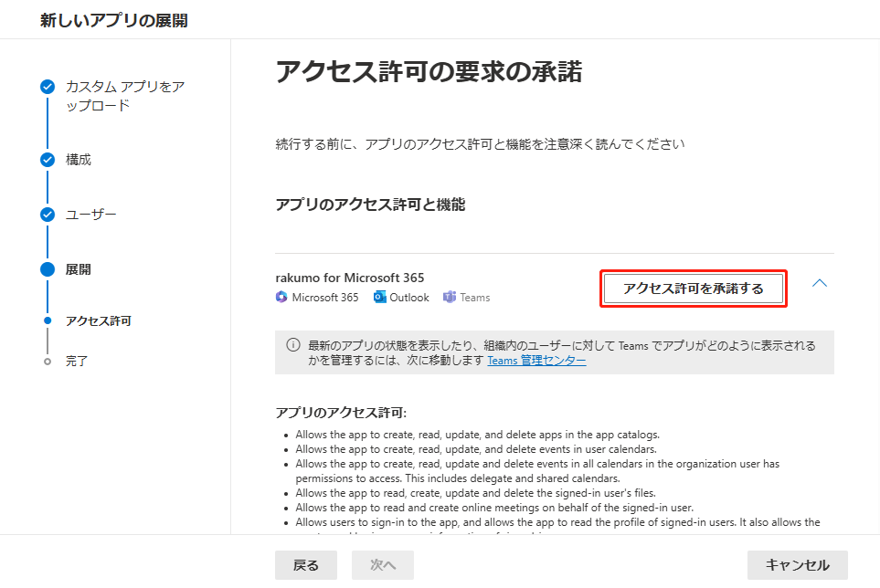Click the checkmark beside カスタム アプリをアップロード
The image size is (880, 588).
[48, 87]
